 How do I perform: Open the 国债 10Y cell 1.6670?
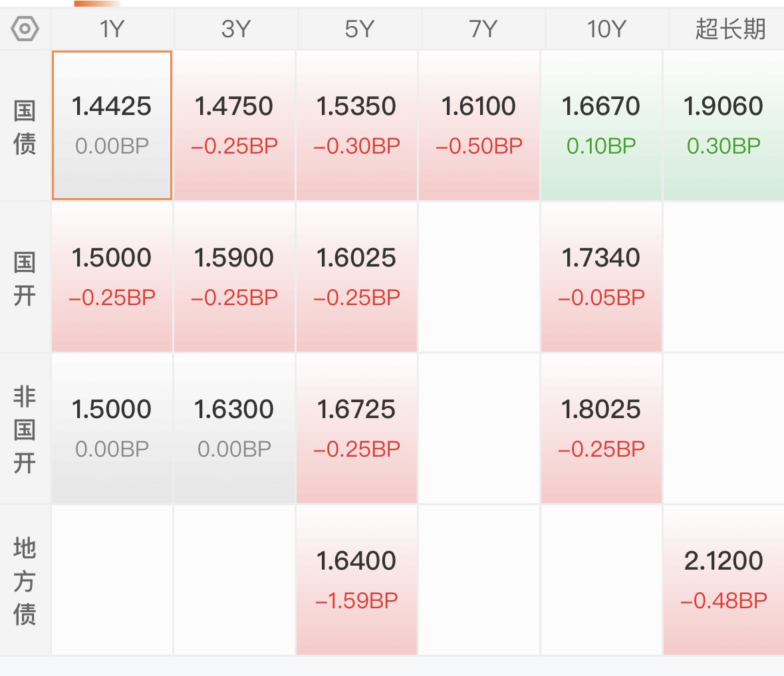602,125
